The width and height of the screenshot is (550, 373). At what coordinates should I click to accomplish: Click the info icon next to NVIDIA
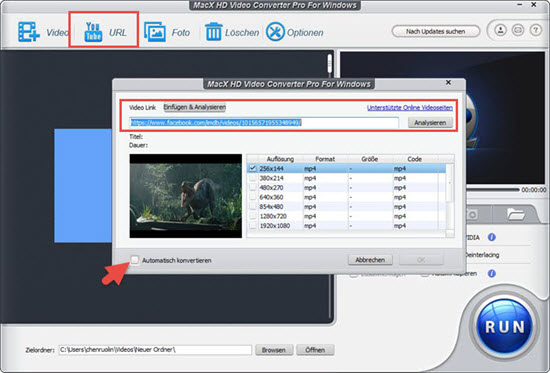point(492,237)
